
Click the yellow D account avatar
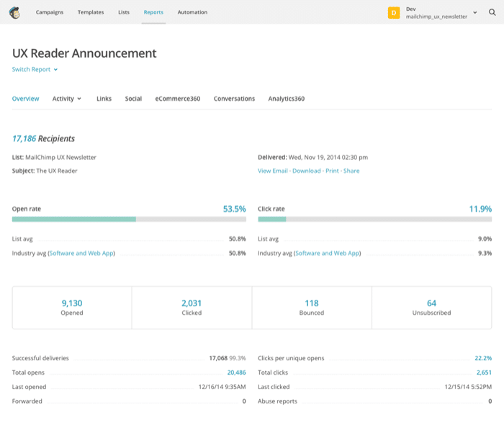coord(394,12)
